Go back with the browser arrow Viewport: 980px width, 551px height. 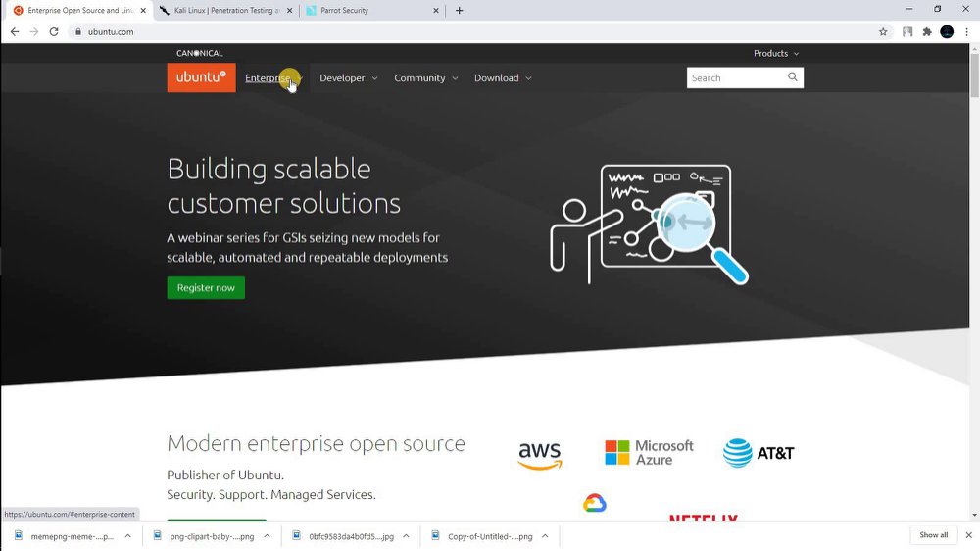15,32
